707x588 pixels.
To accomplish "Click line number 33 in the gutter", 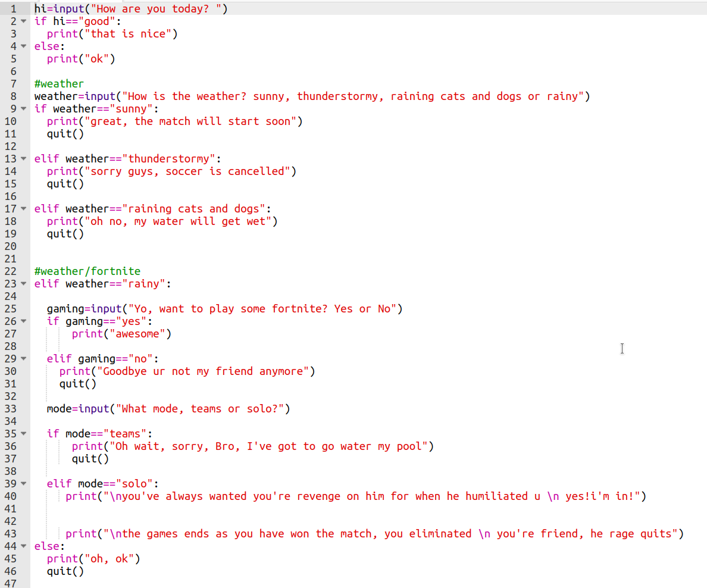I will pos(11,409).
